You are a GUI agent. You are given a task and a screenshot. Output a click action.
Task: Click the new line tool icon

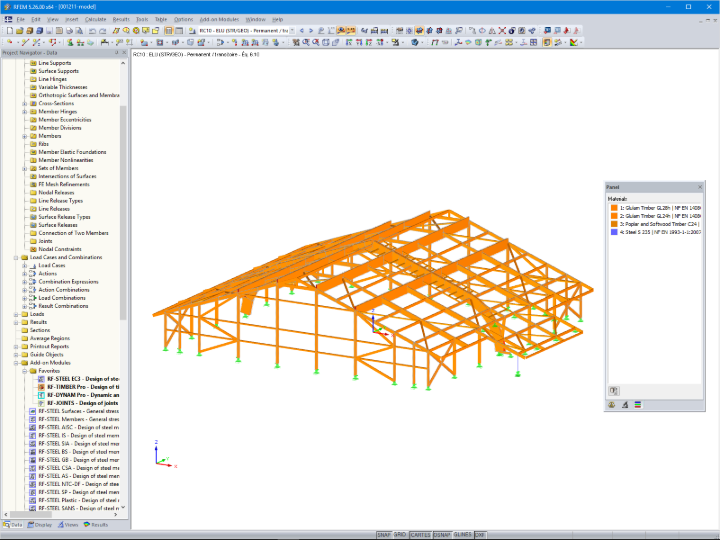coord(25,42)
